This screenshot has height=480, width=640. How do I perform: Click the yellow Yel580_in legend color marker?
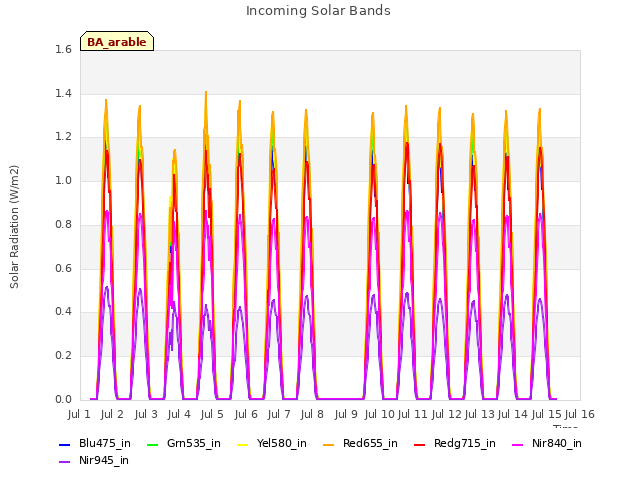[x=243, y=444]
